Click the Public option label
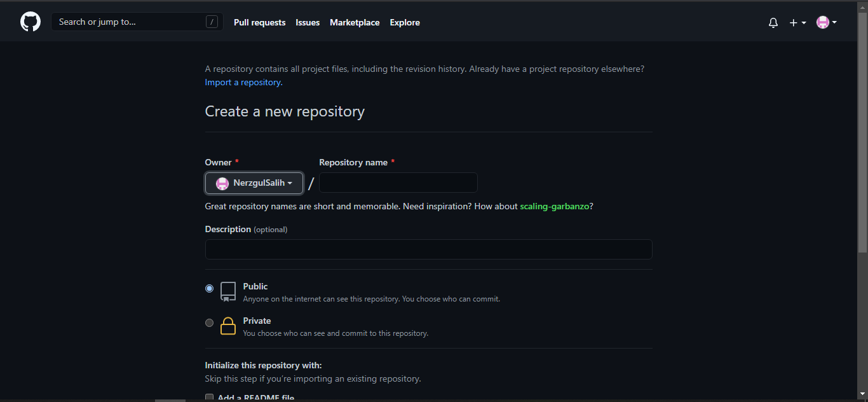 pyautogui.click(x=255, y=286)
